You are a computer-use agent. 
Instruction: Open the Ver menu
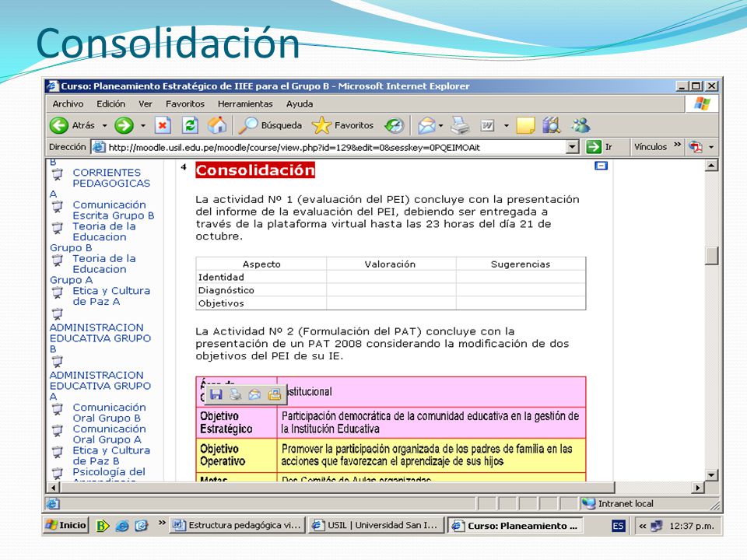(x=146, y=103)
